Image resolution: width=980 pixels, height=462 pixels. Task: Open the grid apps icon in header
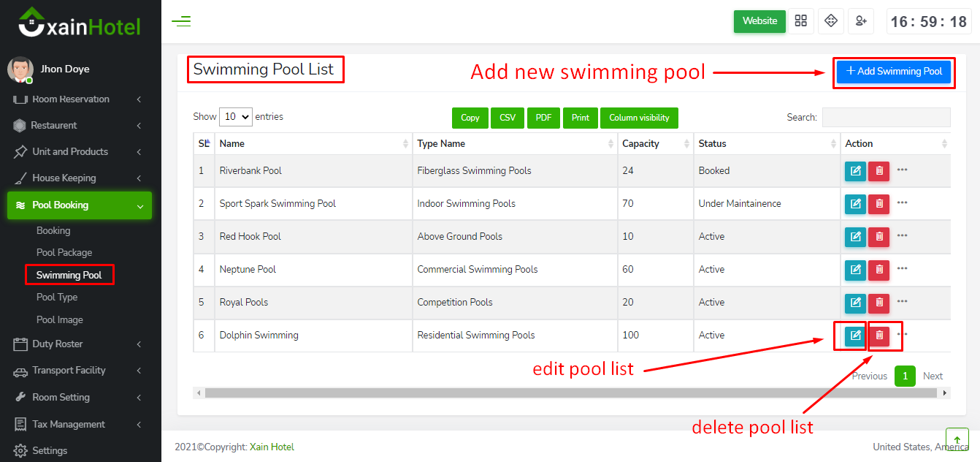pyautogui.click(x=801, y=21)
